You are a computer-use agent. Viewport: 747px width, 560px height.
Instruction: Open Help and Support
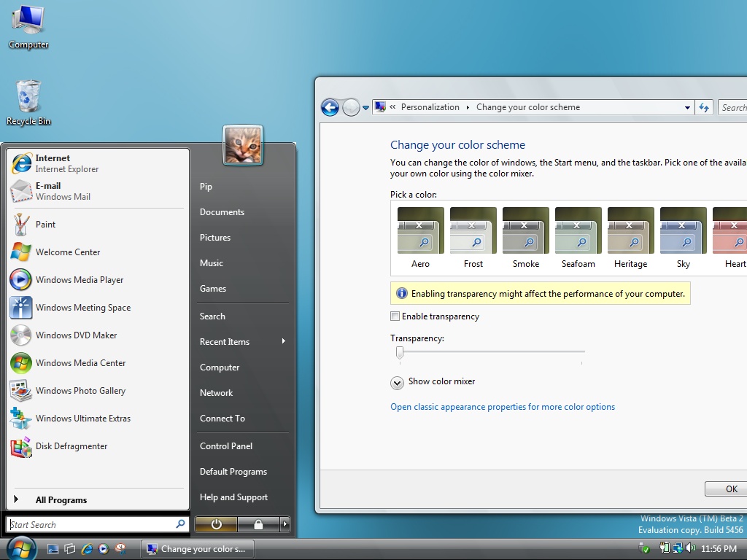click(243, 497)
